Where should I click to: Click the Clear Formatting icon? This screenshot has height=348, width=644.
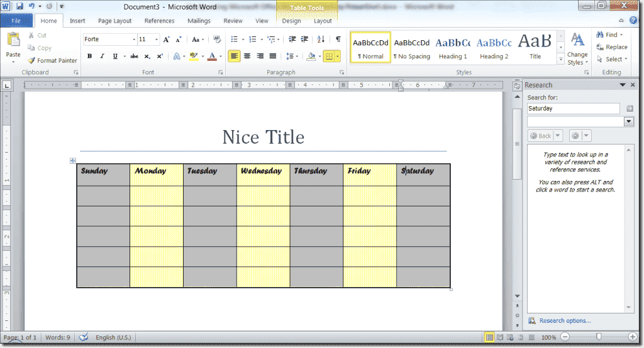click(217, 40)
